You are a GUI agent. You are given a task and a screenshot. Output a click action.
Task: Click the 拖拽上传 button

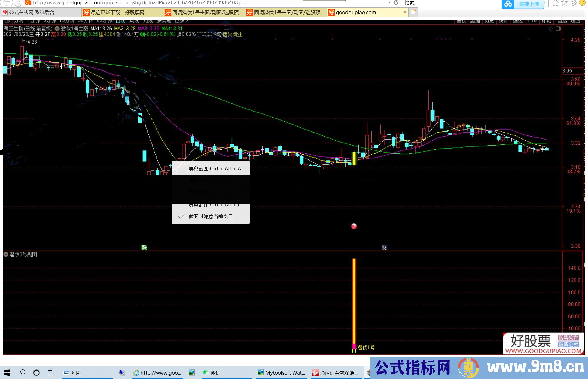coord(529,4)
